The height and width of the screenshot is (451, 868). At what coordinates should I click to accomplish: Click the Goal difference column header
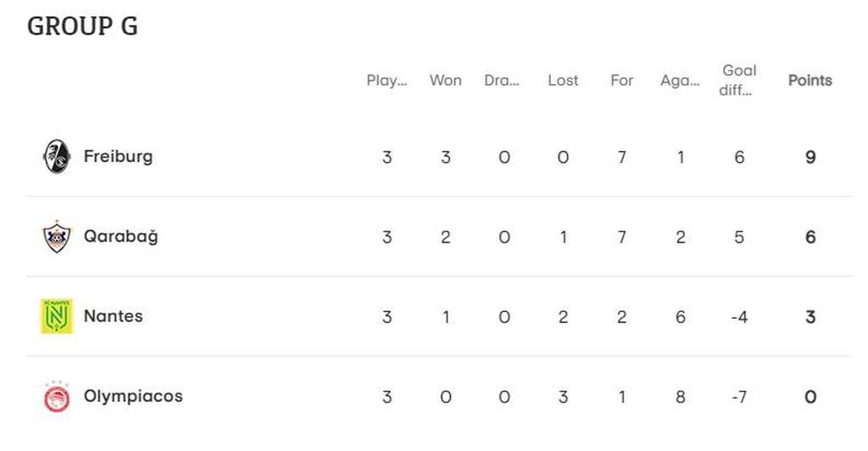(x=739, y=81)
